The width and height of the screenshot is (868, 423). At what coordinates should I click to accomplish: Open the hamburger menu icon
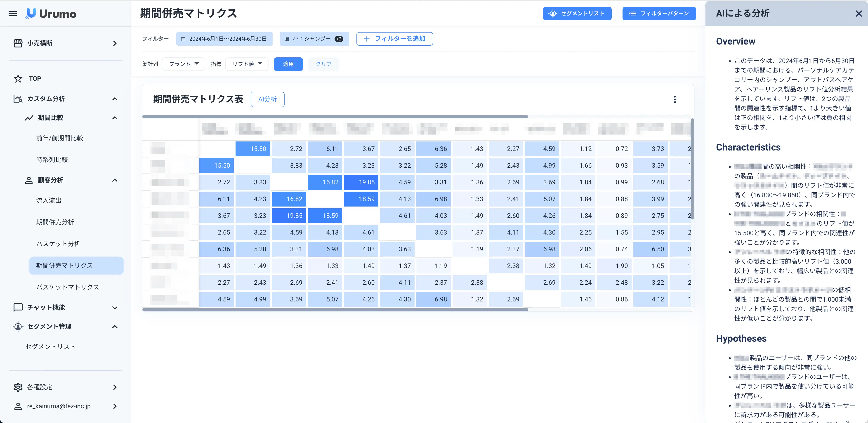(12, 14)
